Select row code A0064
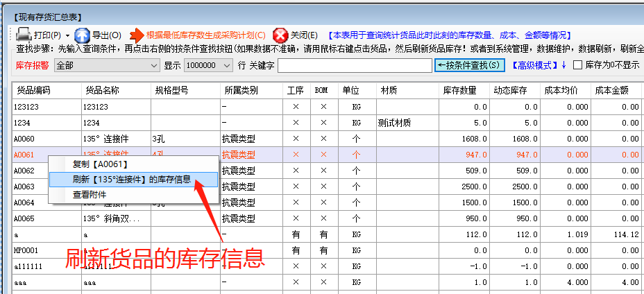The width and height of the screenshot is (644, 294). [x=24, y=203]
